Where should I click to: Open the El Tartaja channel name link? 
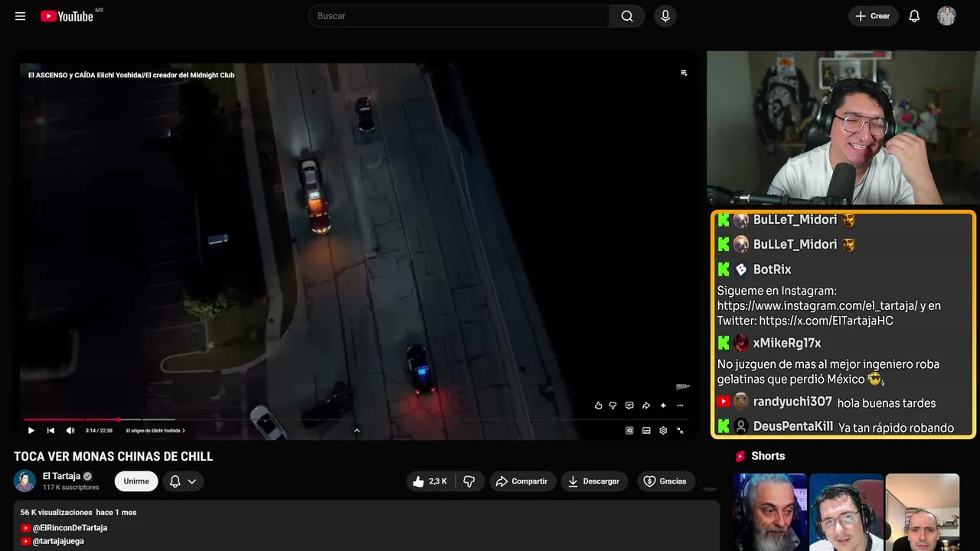pos(61,476)
